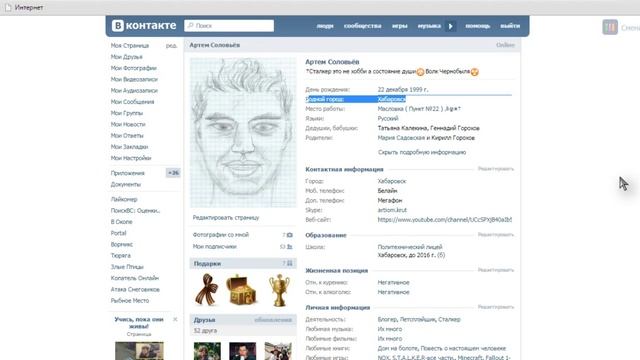Click обновления link in Друзья header
This screenshot has height=360, width=640.
tap(273, 320)
